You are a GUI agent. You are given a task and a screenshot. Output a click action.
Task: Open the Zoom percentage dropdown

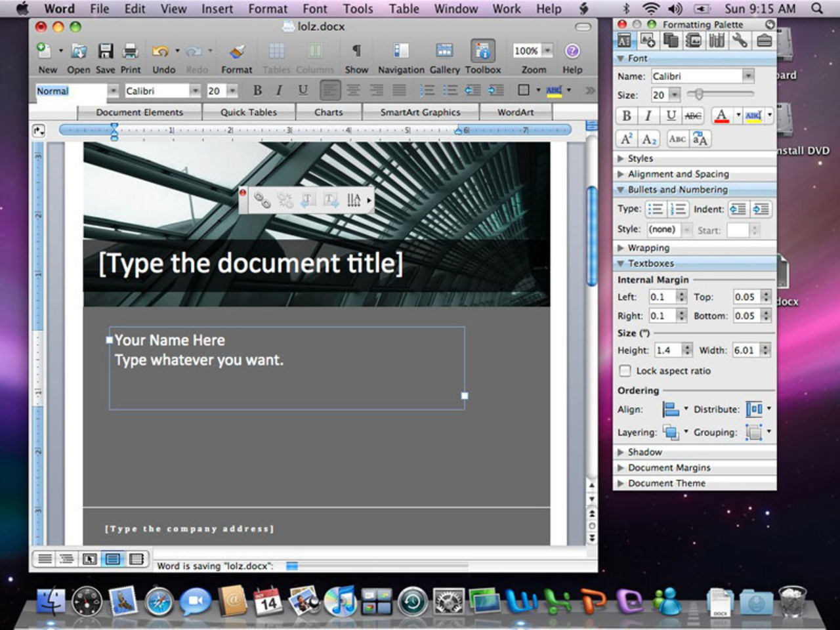(x=547, y=51)
